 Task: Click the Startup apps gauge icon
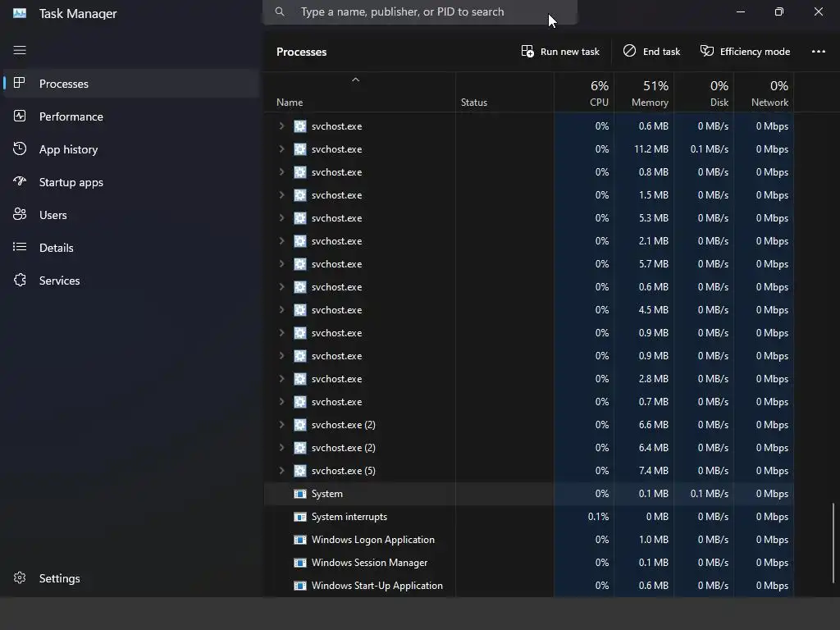coord(20,181)
